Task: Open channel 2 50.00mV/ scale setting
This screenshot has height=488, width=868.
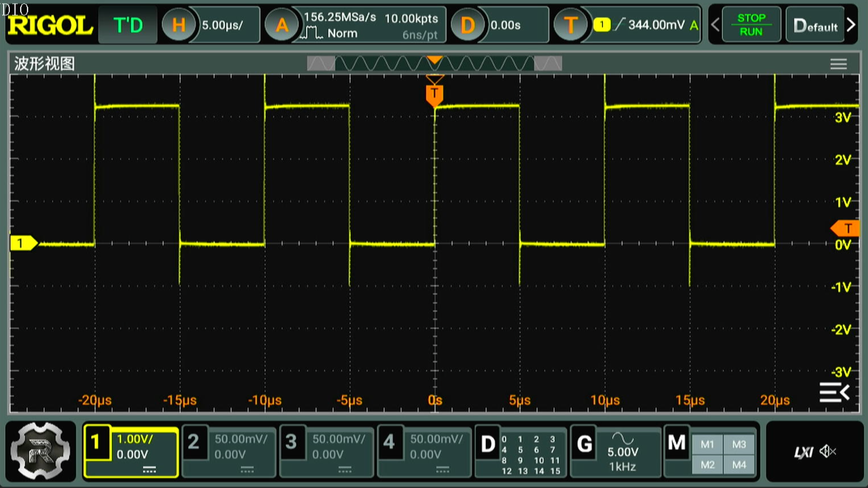Action: pyautogui.click(x=241, y=439)
